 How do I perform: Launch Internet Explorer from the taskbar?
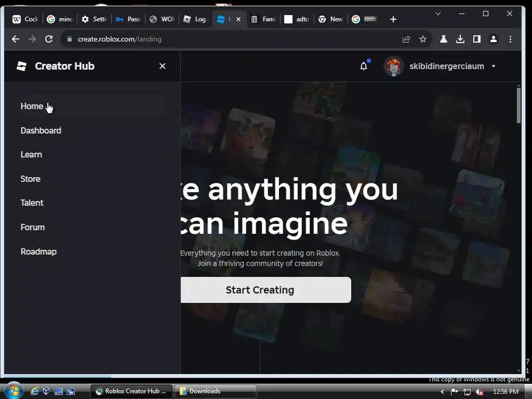point(35,391)
